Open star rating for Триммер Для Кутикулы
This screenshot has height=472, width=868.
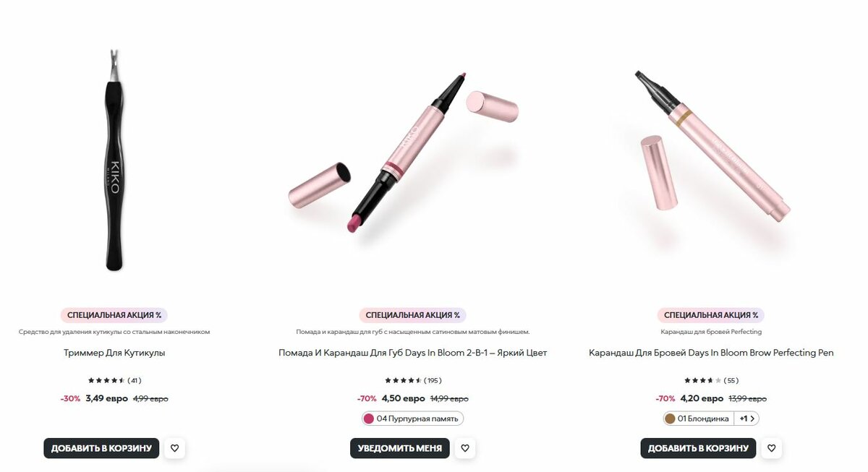pos(114,380)
